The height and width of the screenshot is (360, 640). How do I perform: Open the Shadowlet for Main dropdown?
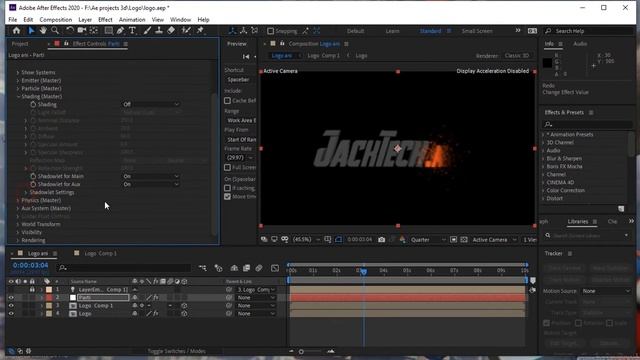(x=151, y=176)
